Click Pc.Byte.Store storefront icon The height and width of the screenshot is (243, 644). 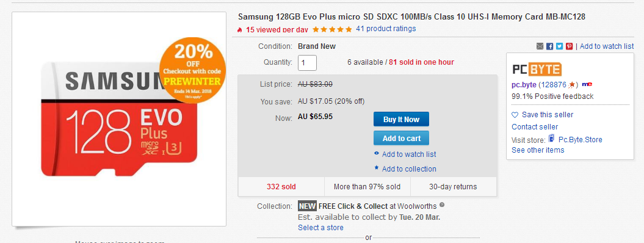click(552, 139)
